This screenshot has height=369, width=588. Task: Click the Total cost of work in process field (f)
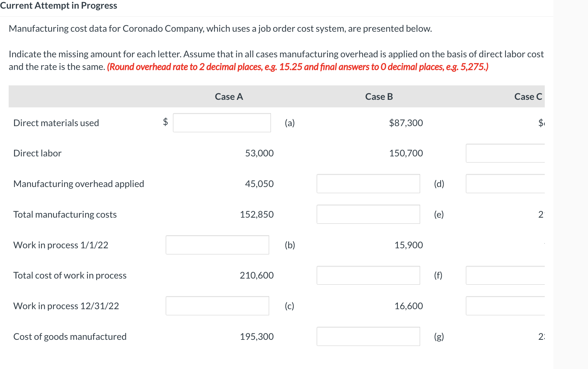(x=368, y=275)
